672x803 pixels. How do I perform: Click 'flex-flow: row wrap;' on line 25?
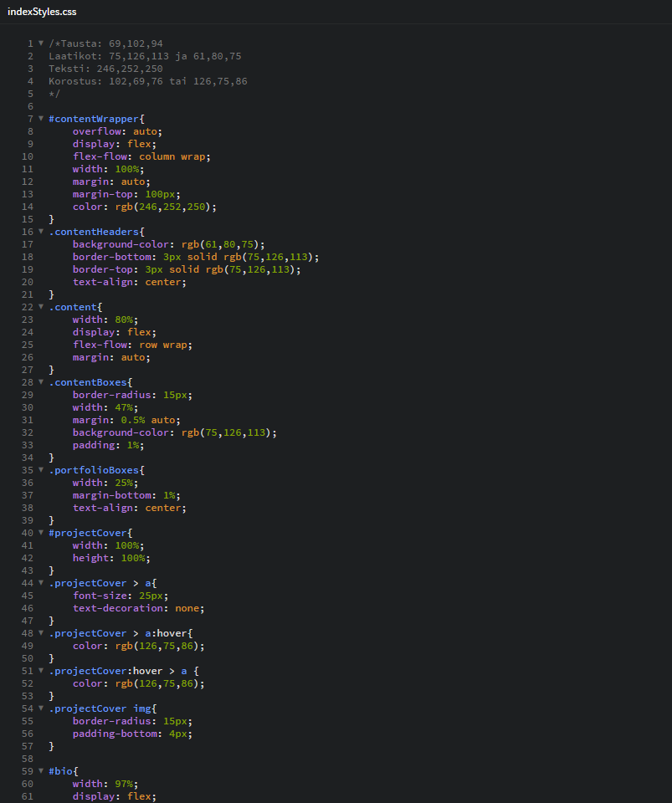pos(133,345)
